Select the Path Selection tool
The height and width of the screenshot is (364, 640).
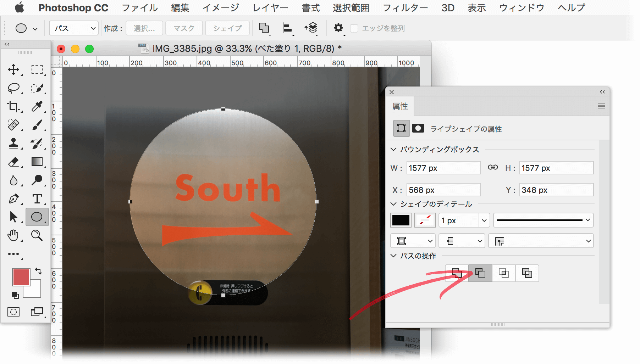click(x=13, y=217)
